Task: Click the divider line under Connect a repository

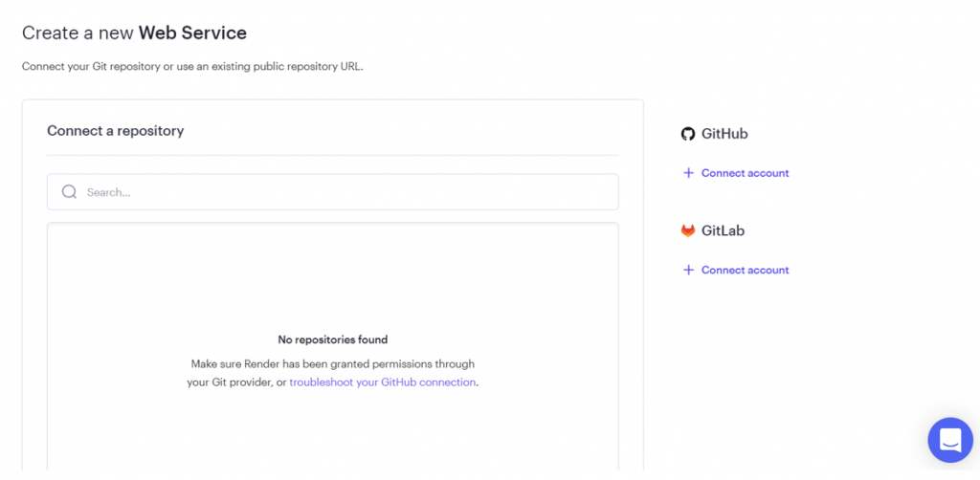Action: coord(332,155)
